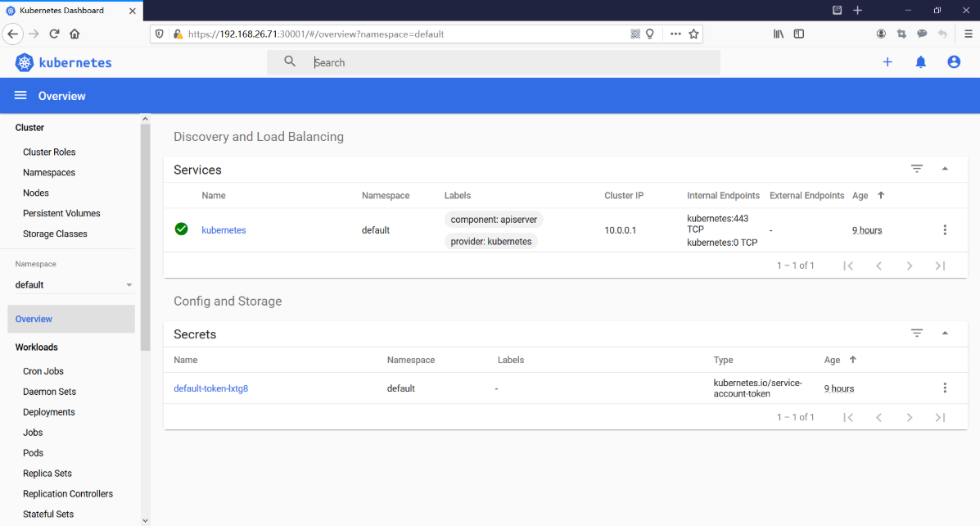Click the 'component: apiserver' label chip

click(x=494, y=220)
